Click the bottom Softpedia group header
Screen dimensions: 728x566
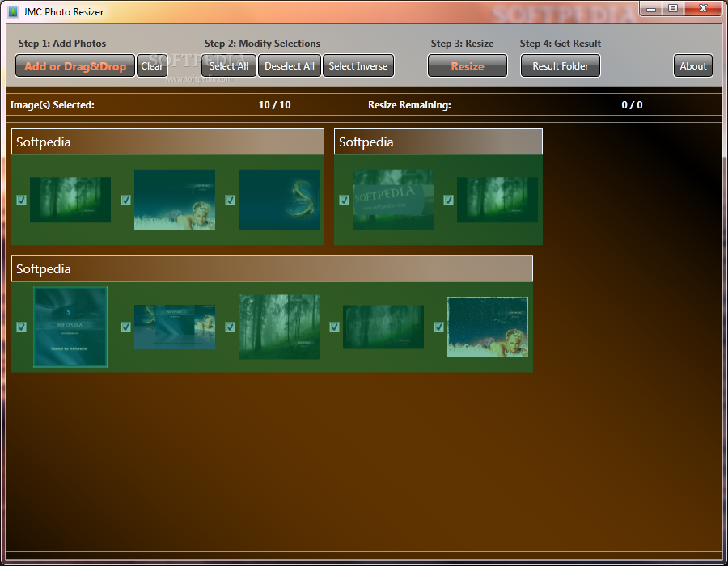pos(272,268)
